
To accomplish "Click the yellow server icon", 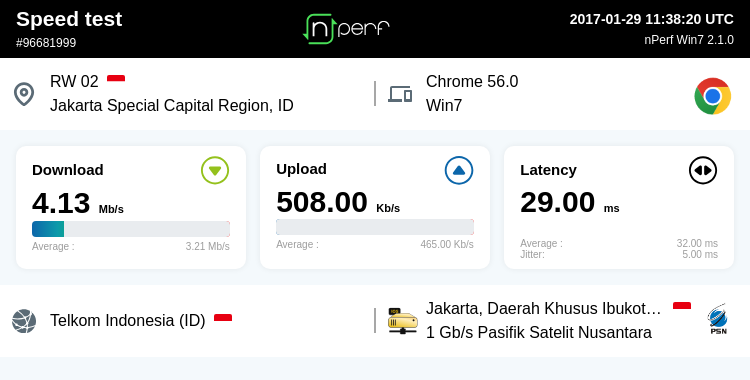I will (402, 321).
